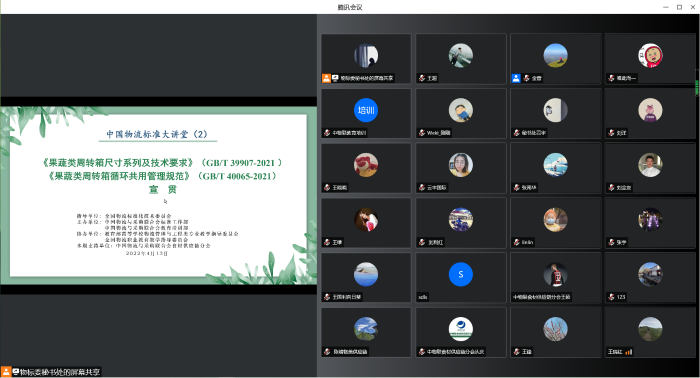Click the shared slide showing 中国物流标准大讲堂
This screenshot has height=378, width=700.
pos(158,195)
